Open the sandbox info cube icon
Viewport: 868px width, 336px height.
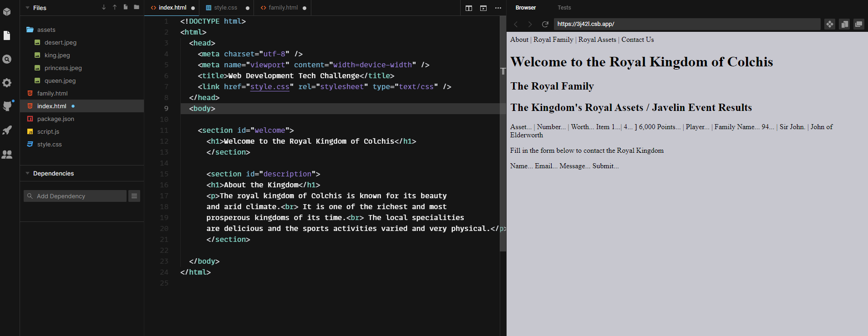coord(7,12)
